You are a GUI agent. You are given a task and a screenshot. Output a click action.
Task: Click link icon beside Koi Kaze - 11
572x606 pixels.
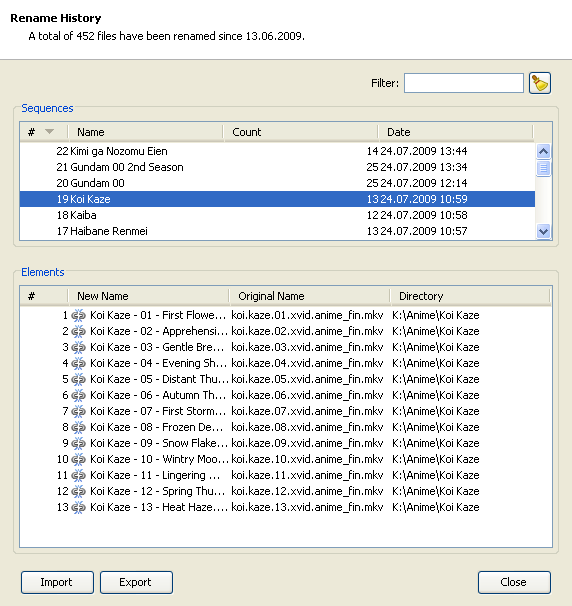pyautogui.click(x=78, y=475)
